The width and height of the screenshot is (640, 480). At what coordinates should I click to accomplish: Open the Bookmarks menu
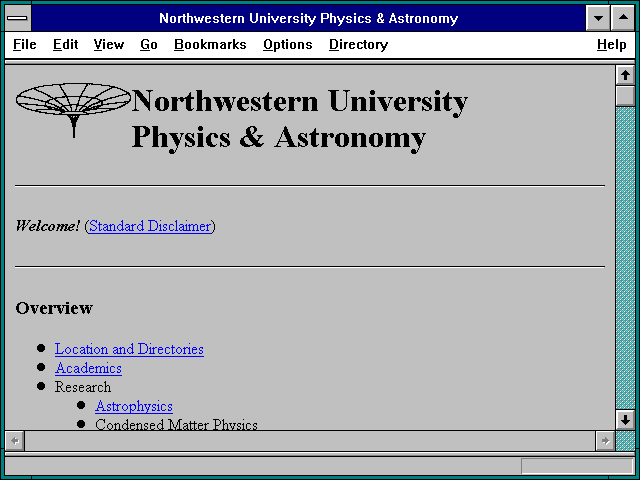pyautogui.click(x=210, y=44)
